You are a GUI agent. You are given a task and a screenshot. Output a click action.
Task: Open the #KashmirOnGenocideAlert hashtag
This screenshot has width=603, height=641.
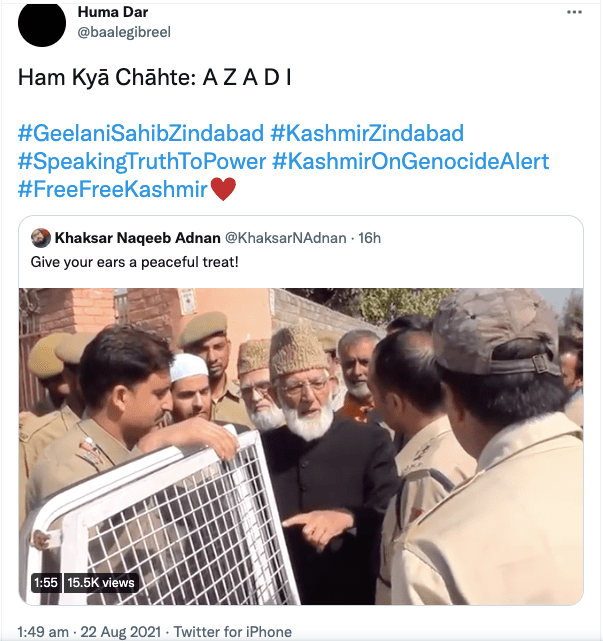[410, 161]
